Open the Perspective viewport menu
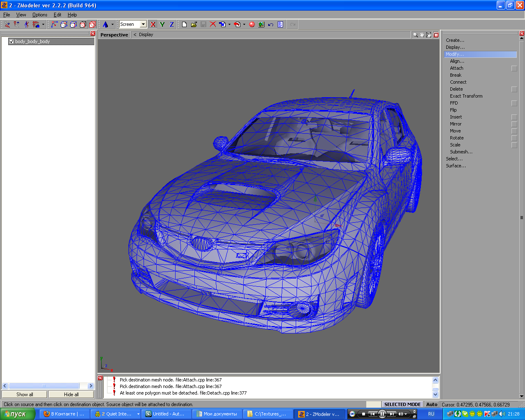Image resolution: width=525 pixels, height=420 pixels. tap(114, 35)
